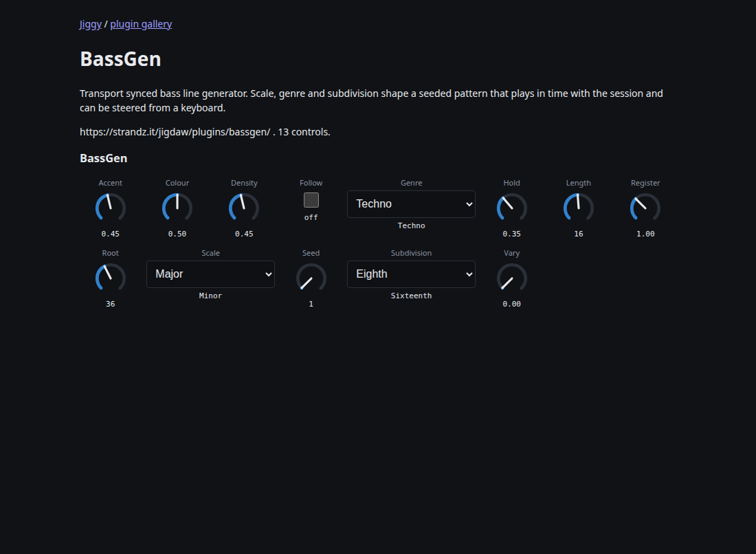Screen dimensions: 756x554
Task: Click the 'Techno' text below Genre dropdown
Action: [x=411, y=225]
